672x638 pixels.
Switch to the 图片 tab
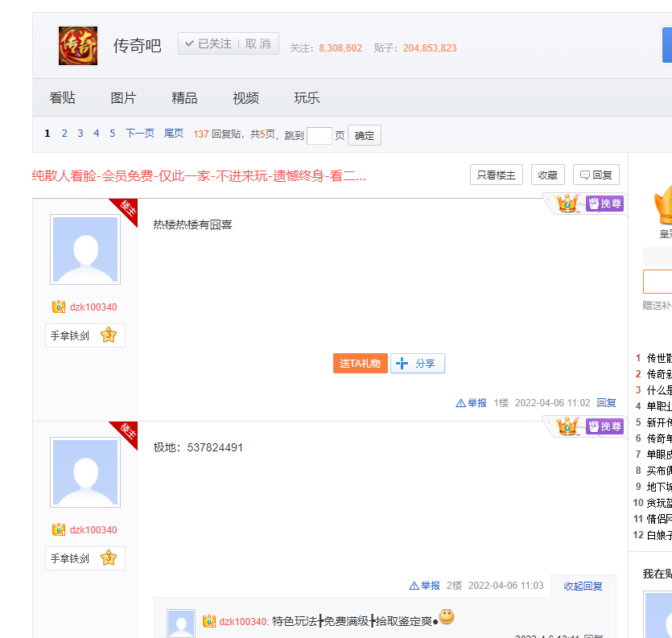tap(123, 98)
